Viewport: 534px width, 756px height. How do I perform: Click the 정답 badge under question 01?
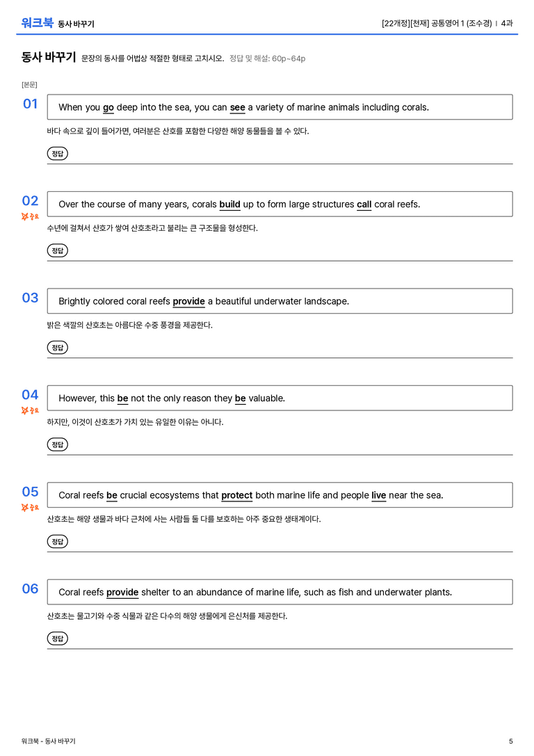point(57,153)
